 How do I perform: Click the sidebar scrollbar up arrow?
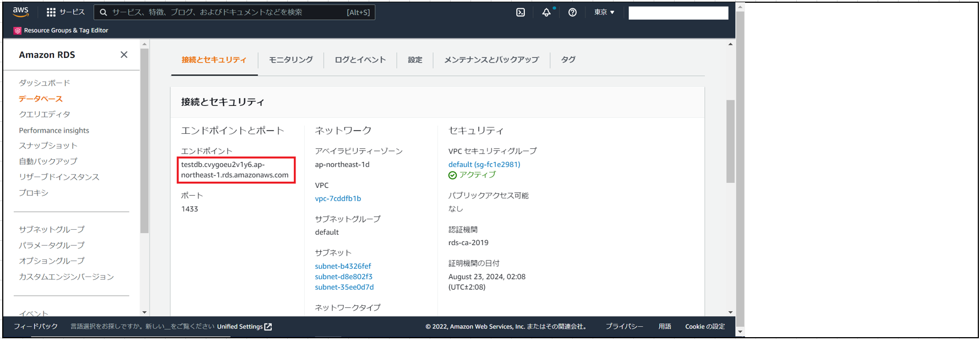tap(144, 44)
